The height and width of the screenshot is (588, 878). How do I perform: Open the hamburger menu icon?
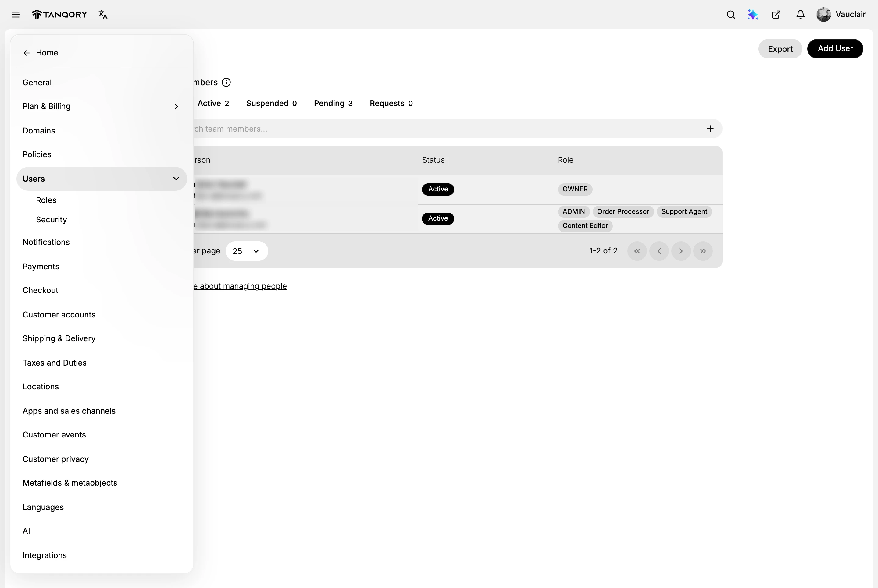(16, 15)
